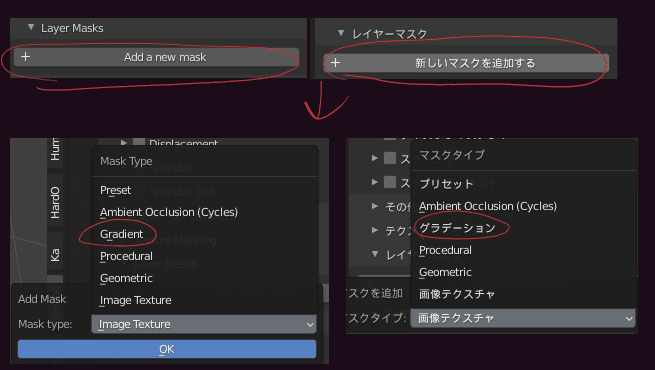Screen dimensions: 655x370
Task: Select Procedural in the マスクタイプ menu
Action: pos(445,250)
